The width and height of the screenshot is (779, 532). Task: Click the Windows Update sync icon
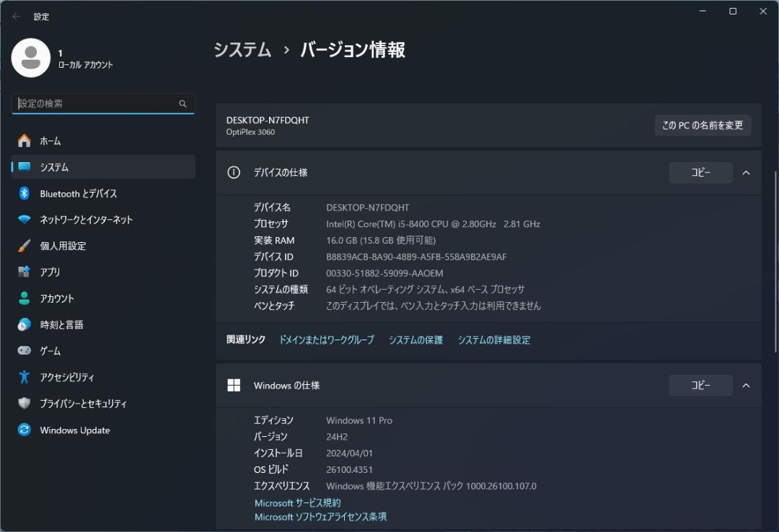point(24,430)
